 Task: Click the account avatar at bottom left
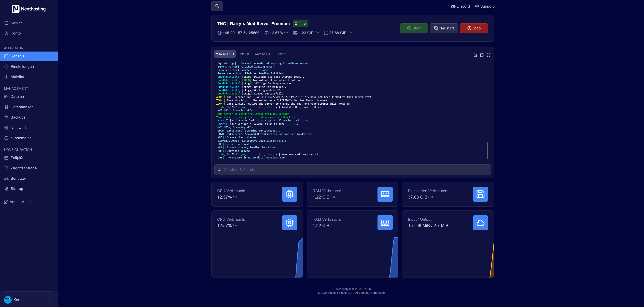point(8,300)
